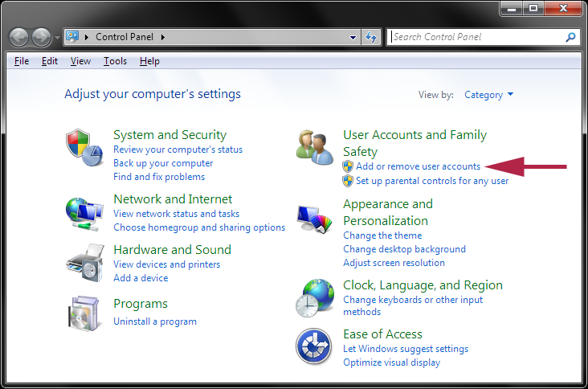Image resolution: width=588 pixels, height=389 pixels.
Task: Open Clock, Language, and Region heading
Action: pyautogui.click(x=423, y=285)
